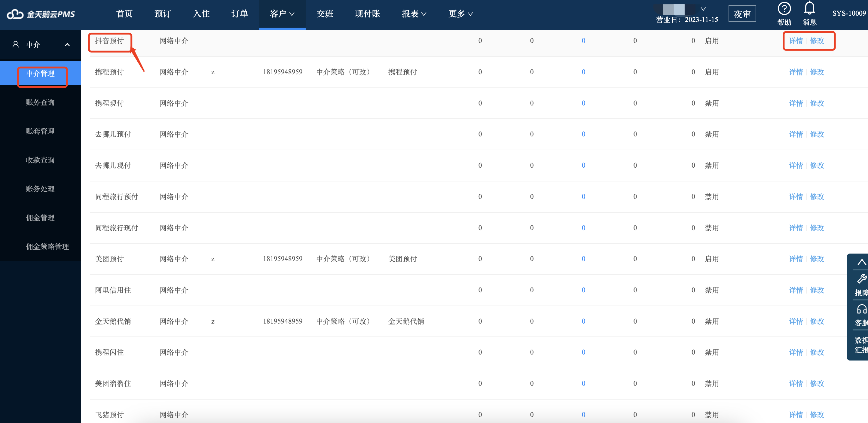Click 修改 for 飞猪预付 row
Image resolution: width=868 pixels, height=423 pixels.
[817, 415]
